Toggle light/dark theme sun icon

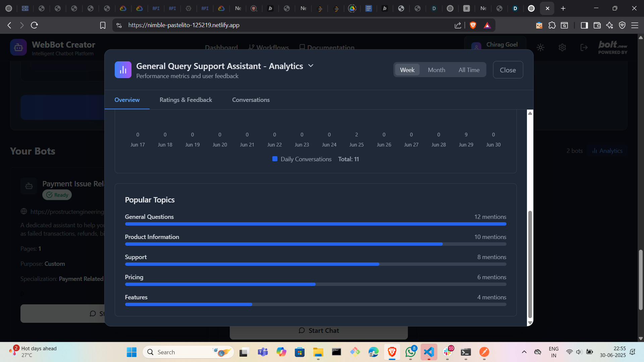point(540,48)
